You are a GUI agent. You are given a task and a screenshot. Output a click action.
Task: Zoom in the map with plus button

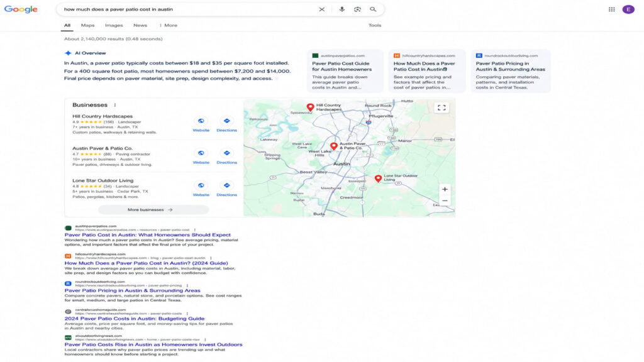coord(445,189)
